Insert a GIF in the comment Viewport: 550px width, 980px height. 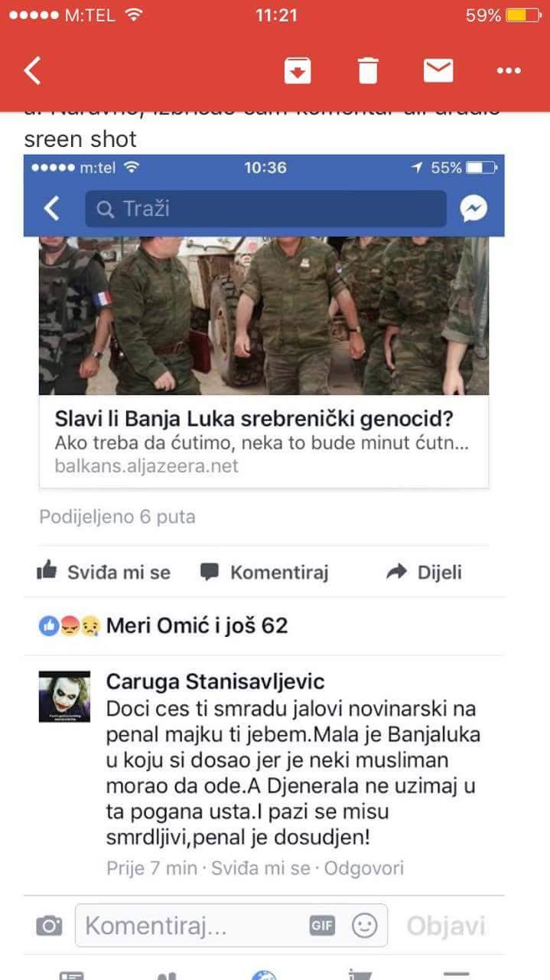click(x=322, y=926)
